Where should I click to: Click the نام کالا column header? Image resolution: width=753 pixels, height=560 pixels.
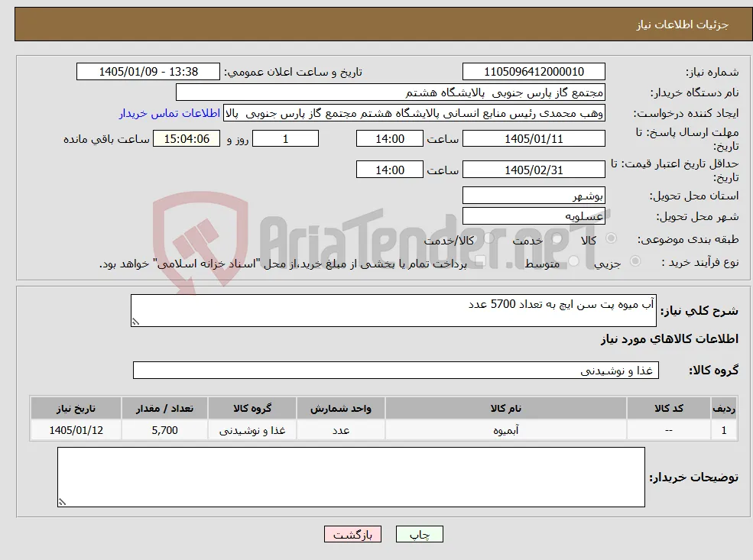(x=505, y=409)
